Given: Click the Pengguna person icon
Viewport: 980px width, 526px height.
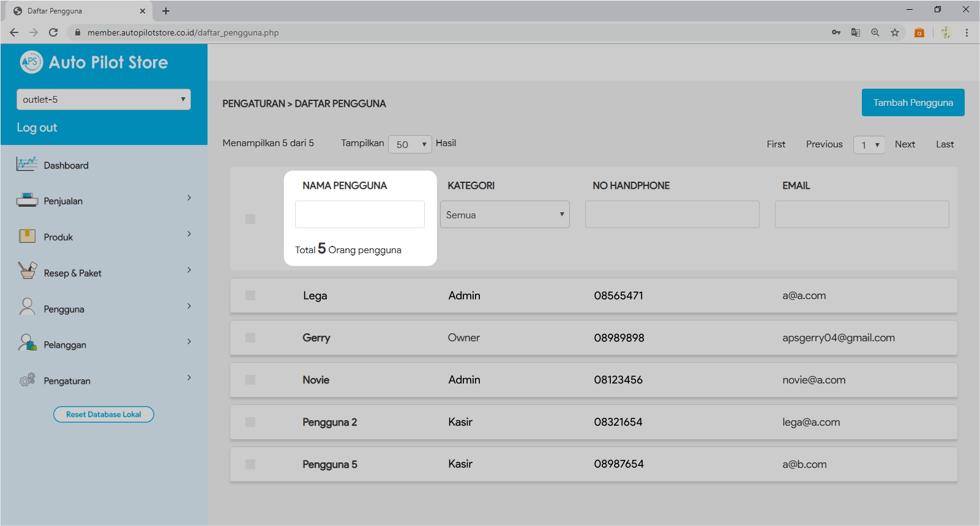Looking at the screenshot, I should pyautogui.click(x=27, y=307).
